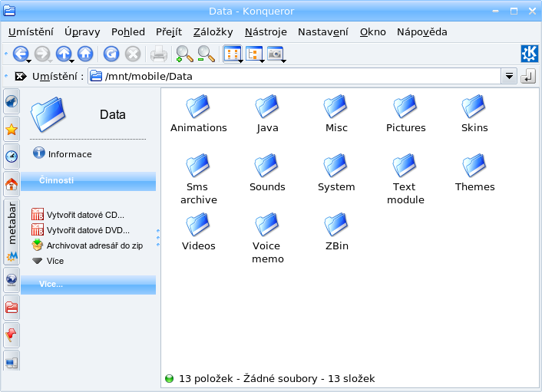Print using the printer toolbar icon
The image size is (542, 392).
tap(159, 54)
